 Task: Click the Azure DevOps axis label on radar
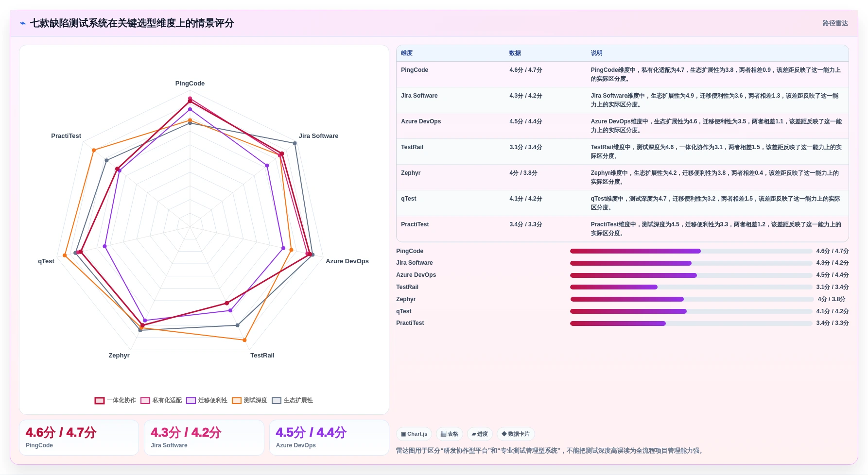coord(347,261)
